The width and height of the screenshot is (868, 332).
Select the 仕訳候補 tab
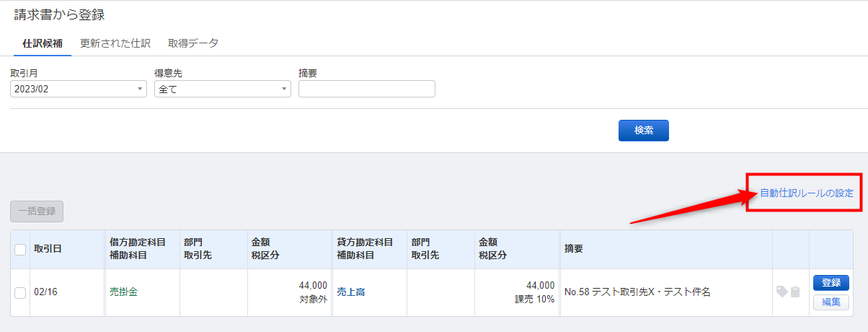(x=43, y=43)
